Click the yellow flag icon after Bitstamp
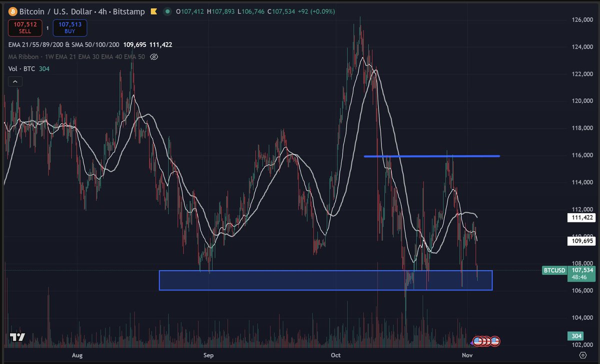 (154, 11)
